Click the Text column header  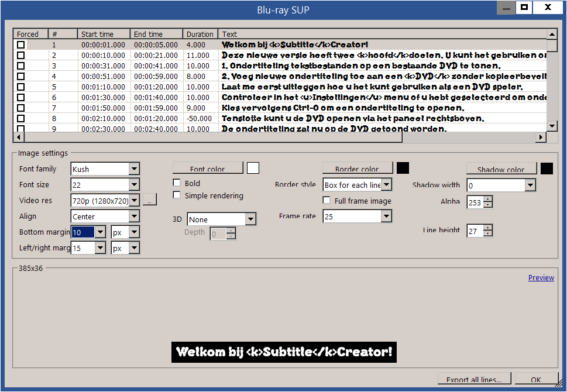[x=382, y=34]
